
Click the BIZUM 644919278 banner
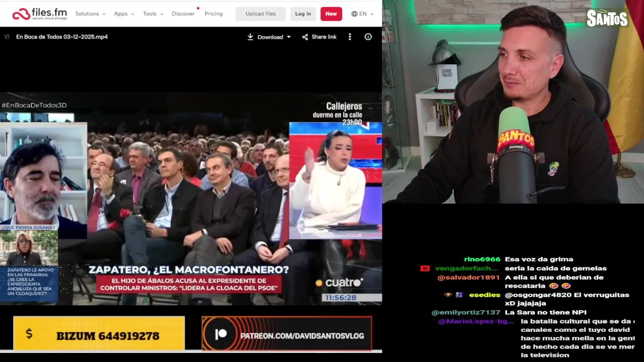click(x=99, y=333)
